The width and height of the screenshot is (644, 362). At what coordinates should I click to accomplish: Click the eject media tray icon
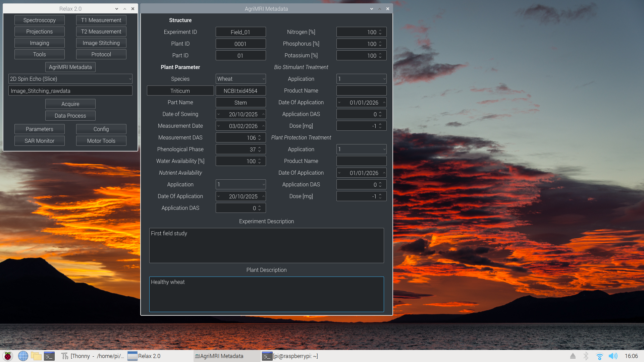coord(573,356)
